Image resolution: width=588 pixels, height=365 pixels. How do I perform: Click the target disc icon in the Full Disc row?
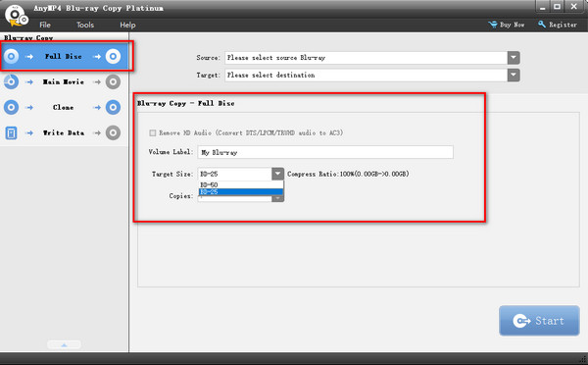click(113, 56)
